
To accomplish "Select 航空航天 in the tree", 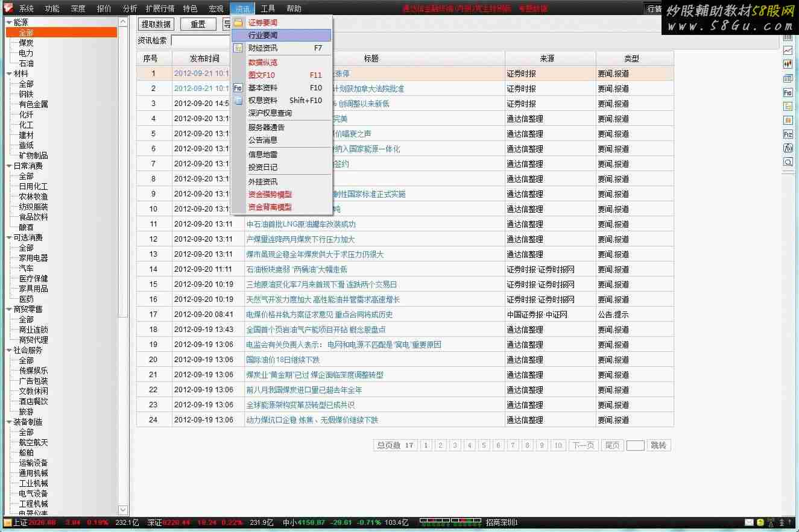I will [x=33, y=442].
